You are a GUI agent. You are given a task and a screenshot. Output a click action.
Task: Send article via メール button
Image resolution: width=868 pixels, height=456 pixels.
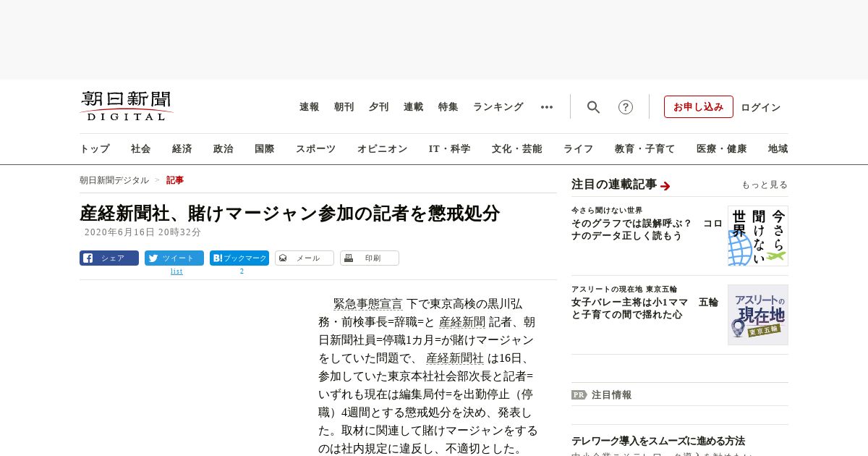tap(305, 258)
